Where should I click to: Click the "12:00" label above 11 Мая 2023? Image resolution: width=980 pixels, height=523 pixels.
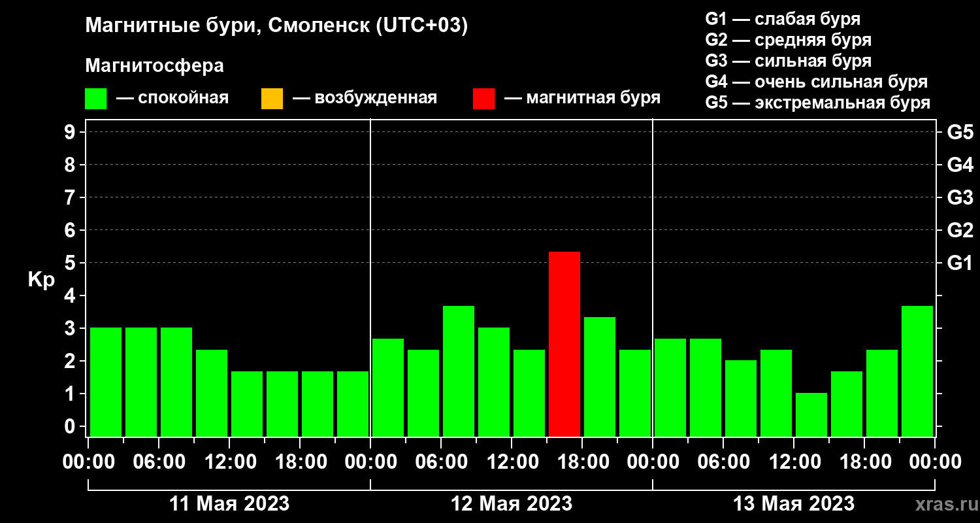tap(229, 462)
